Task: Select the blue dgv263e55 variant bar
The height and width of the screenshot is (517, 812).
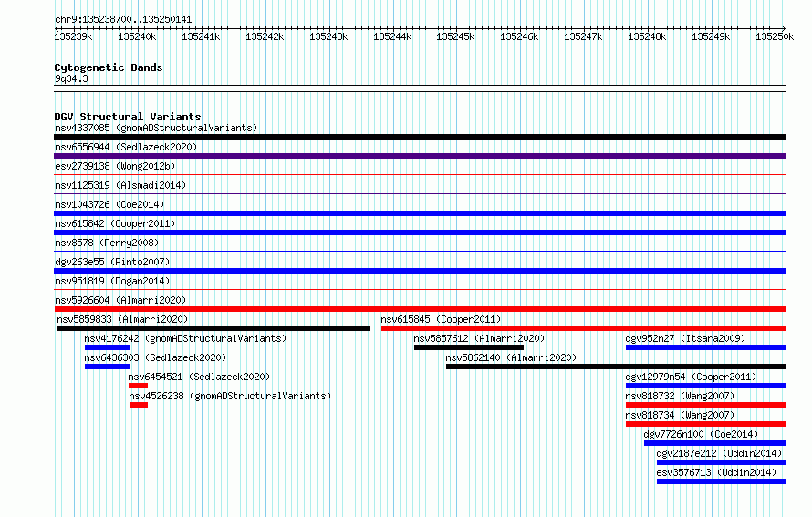Action: [x=420, y=271]
